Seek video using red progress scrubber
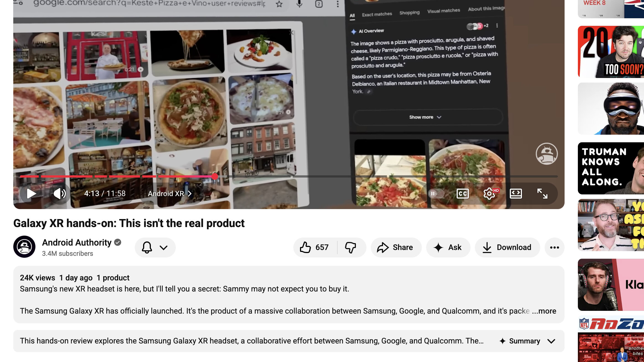 [215, 176]
